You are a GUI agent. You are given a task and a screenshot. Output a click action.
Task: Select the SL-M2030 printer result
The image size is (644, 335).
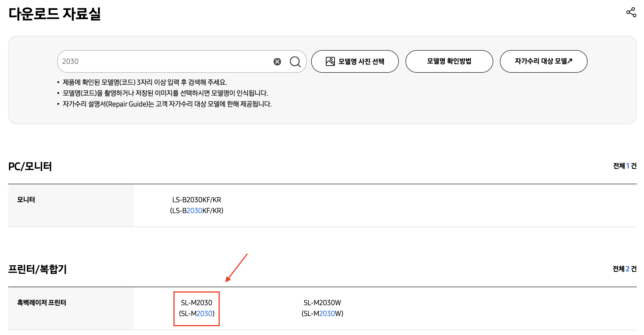196,308
